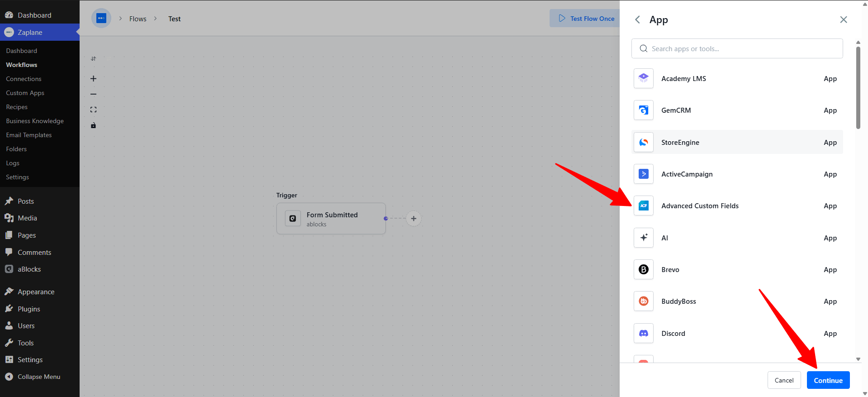Select the StoreEngine label
The width and height of the screenshot is (868, 397).
(680, 142)
